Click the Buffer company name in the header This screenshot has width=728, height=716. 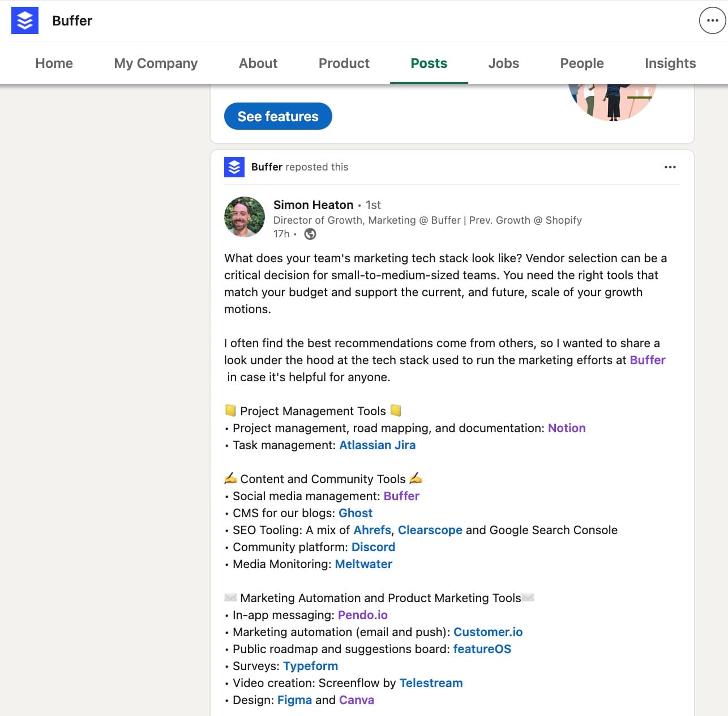coord(72,20)
